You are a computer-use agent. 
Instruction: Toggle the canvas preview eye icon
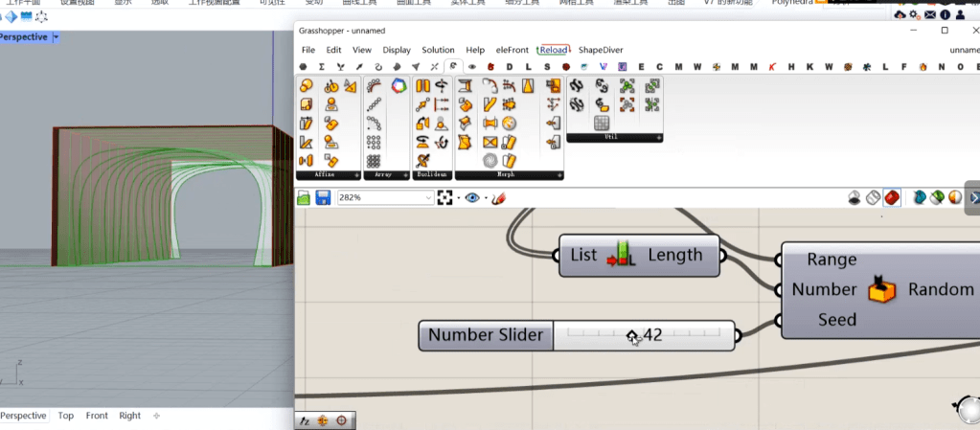click(473, 198)
